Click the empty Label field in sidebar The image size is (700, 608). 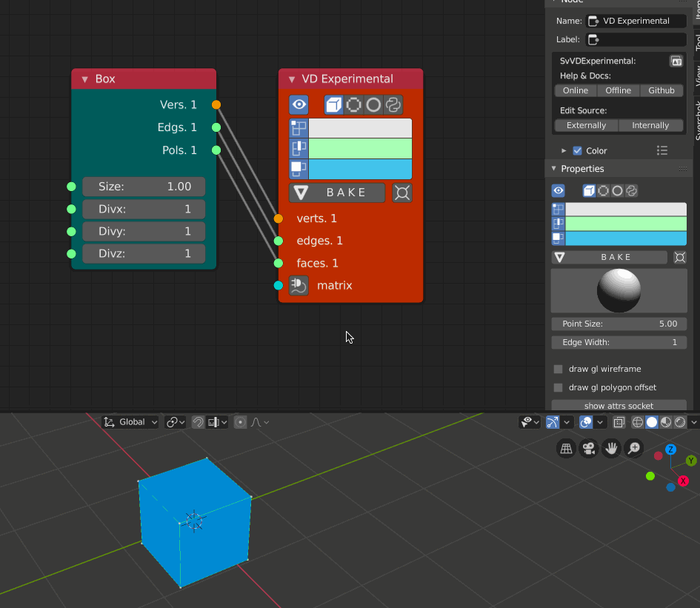point(636,40)
